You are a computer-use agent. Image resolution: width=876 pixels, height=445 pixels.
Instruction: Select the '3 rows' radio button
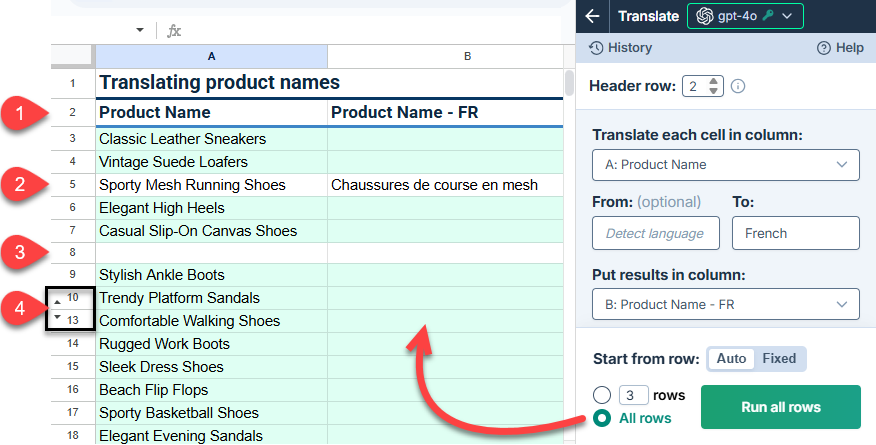pos(602,395)
